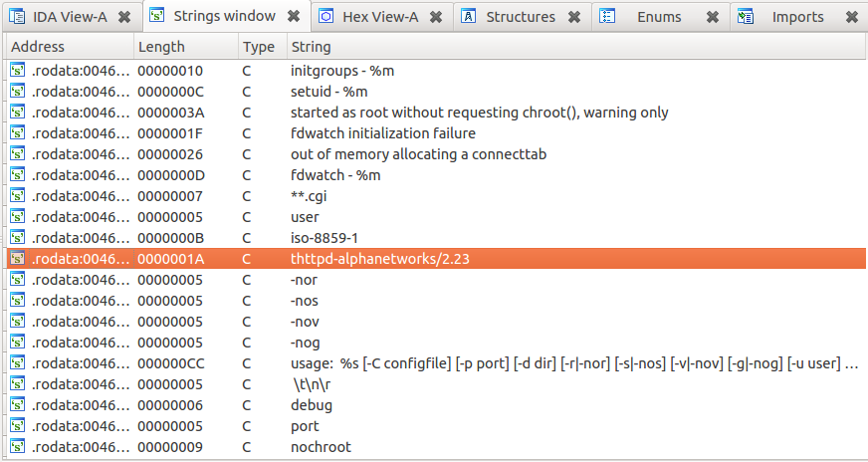
Task: Click the string icon beside the 'nochroot' row
Action: click(x=17, y=447)
